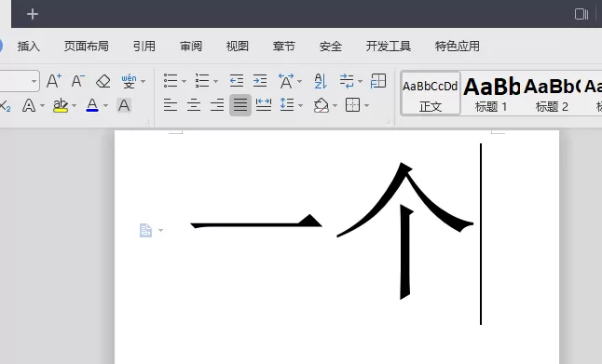Open the 页面布局 tab
Image resolution: width=602 pixels, height=364 pixels.
(x=87, y=47)
